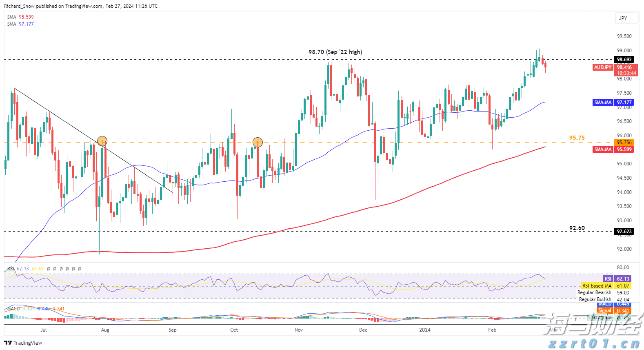Click the TradingView logo at bottom left
This screenshot has height=350, width=644.
[x=23, y=343]
